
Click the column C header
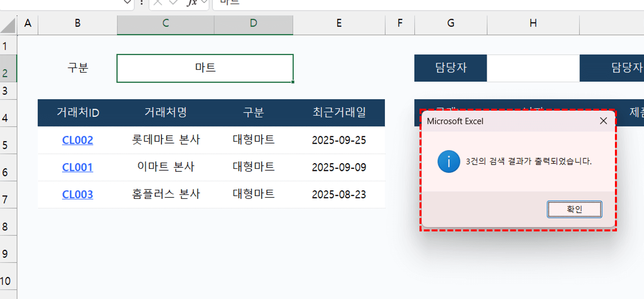(x=165, y=23)
